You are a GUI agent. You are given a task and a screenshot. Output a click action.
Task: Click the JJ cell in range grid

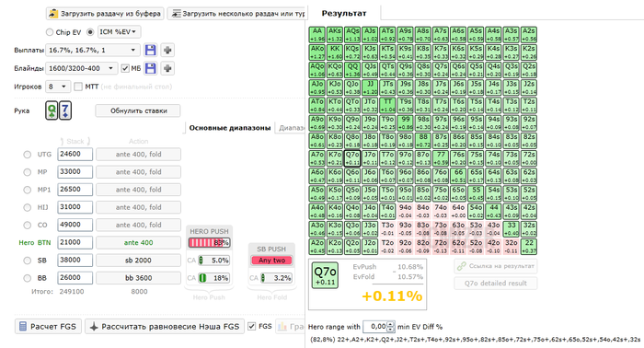(370, 87)
